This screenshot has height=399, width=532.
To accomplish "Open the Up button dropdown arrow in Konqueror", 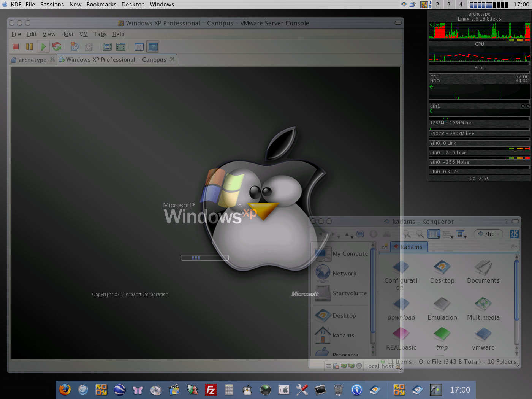I will click(352, 237).
